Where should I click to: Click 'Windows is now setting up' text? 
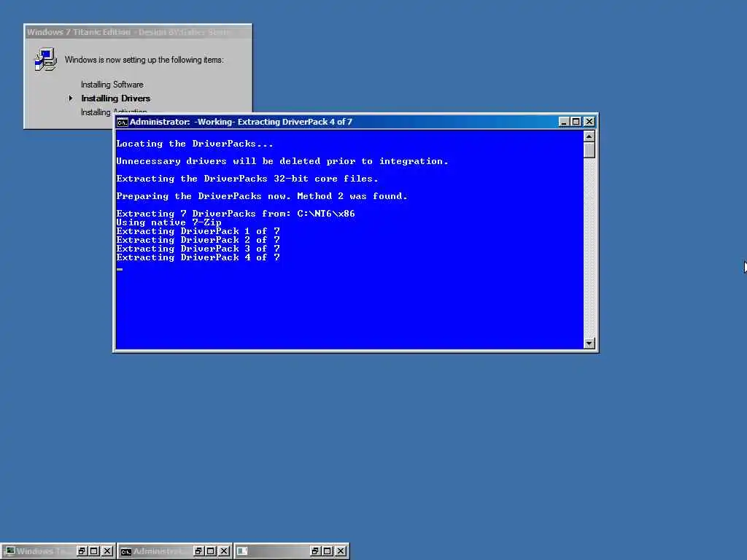click(x=144, y=60)
